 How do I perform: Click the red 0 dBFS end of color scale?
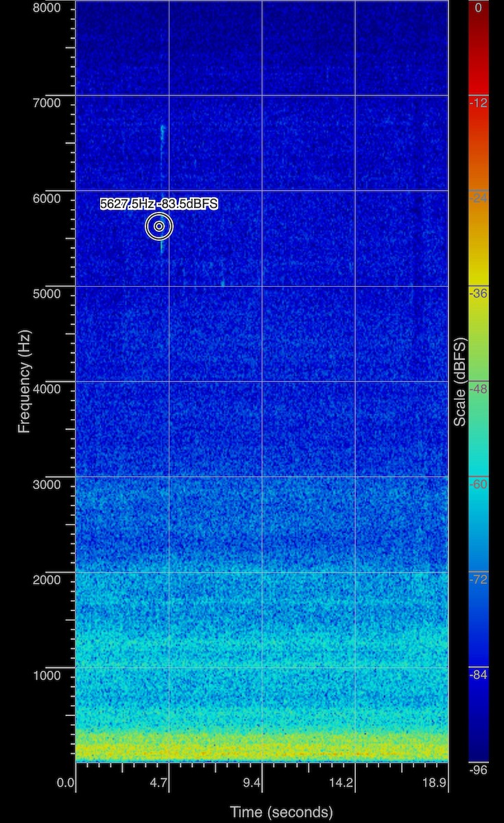tap(478, 8)
